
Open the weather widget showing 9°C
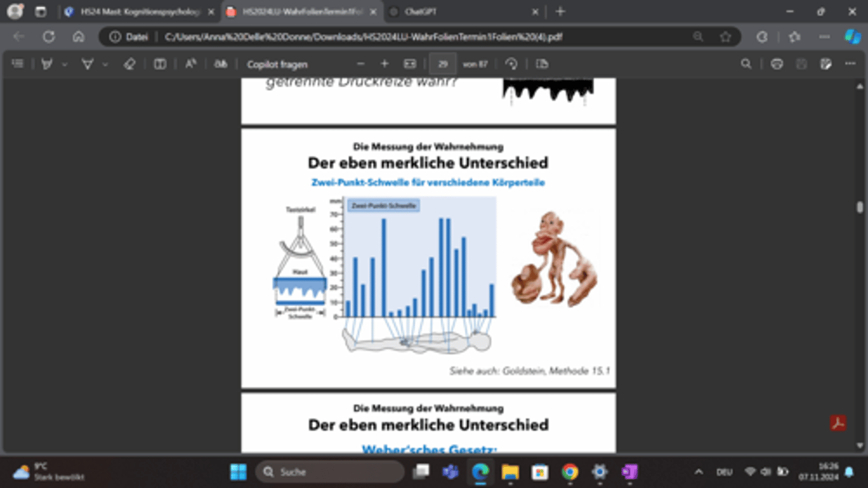point(48,472)
